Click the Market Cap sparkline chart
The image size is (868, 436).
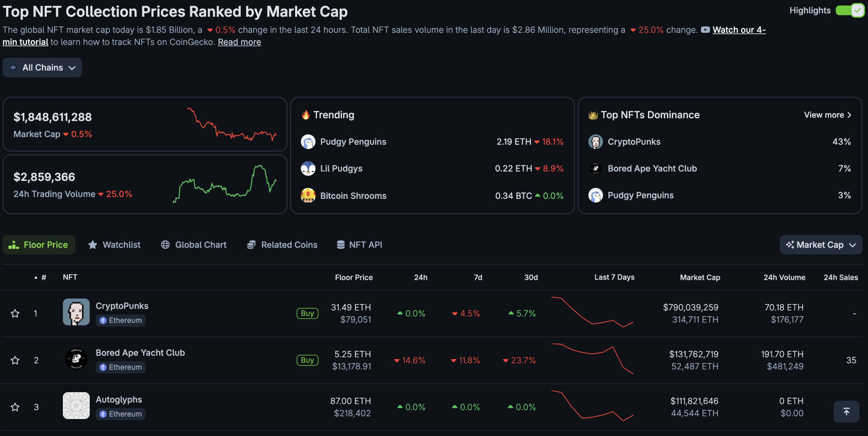232,124
